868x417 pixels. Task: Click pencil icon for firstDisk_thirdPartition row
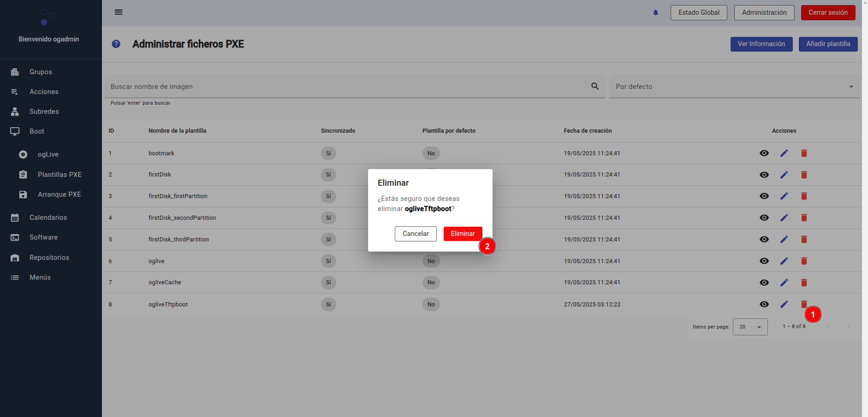pyautogui.click(x=784, y=239)
